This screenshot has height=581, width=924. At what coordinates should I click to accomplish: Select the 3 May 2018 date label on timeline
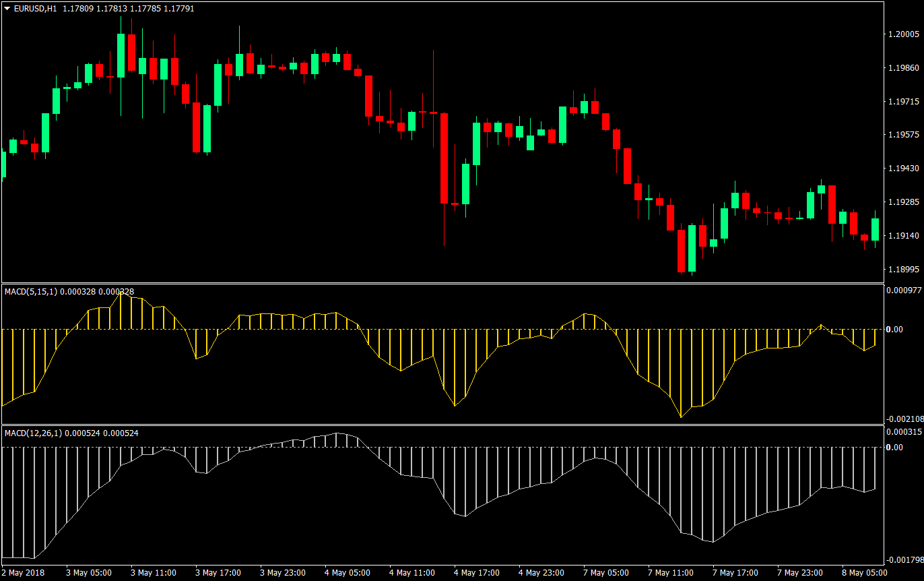click(x=21, y=572)
